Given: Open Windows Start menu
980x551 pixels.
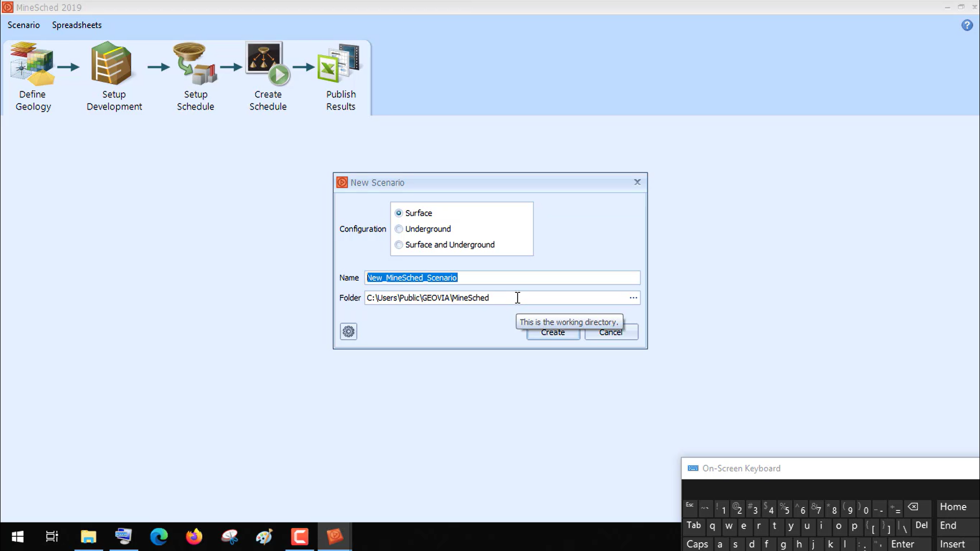Looking at the screenshot, I should pyautogui.click(x=17, y=537).
